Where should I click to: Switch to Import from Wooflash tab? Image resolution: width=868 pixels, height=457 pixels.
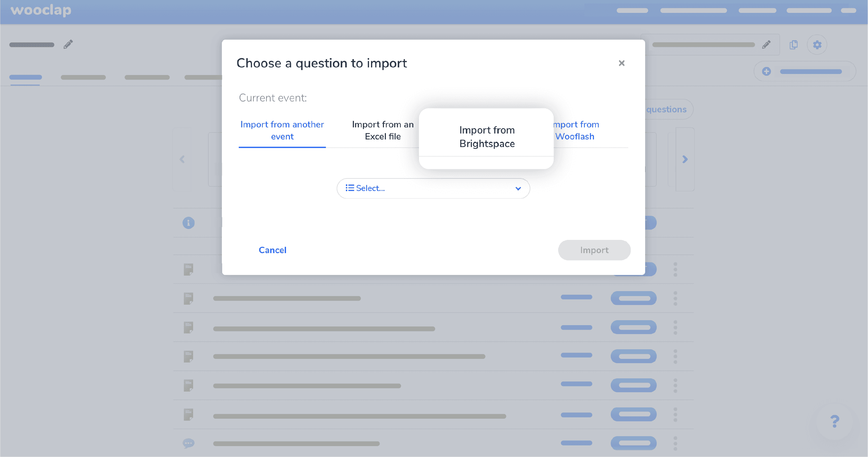575,130
